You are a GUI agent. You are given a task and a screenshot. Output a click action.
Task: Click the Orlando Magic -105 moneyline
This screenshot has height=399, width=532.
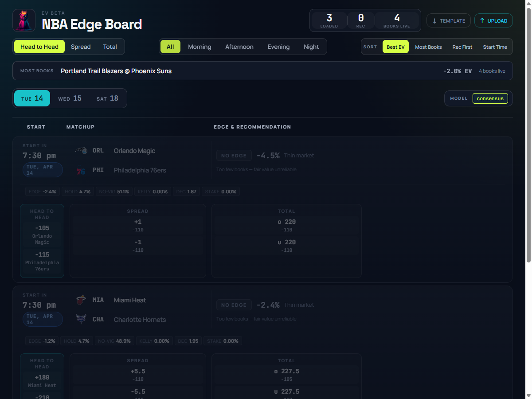pyautogui.click(x=42, y=234)
